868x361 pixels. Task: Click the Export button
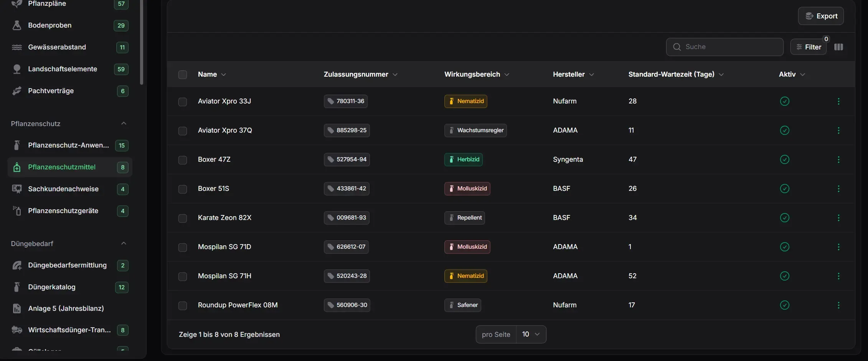(821, 16)
